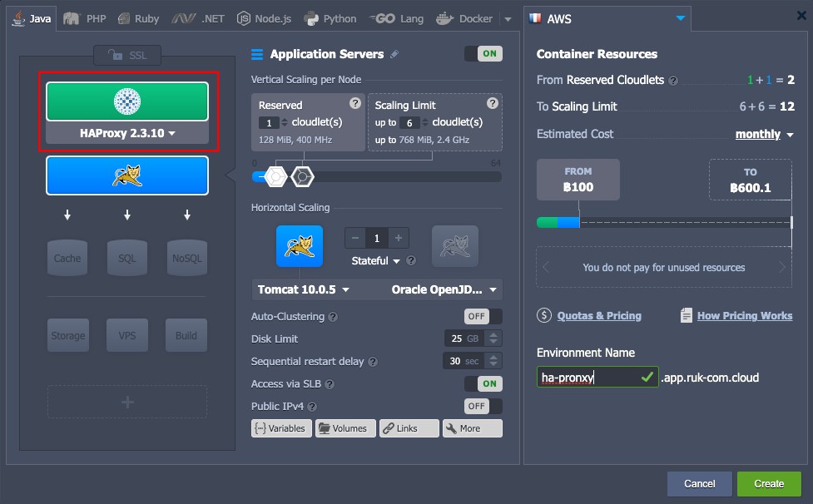Add a VPS node
The height and width of the screenshot is (504, 813).
[127, 336]
